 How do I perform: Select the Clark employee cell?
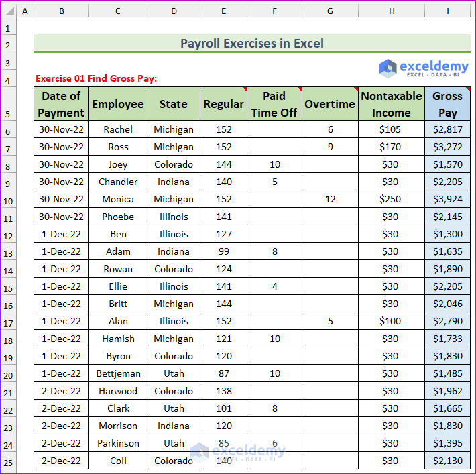118,408
